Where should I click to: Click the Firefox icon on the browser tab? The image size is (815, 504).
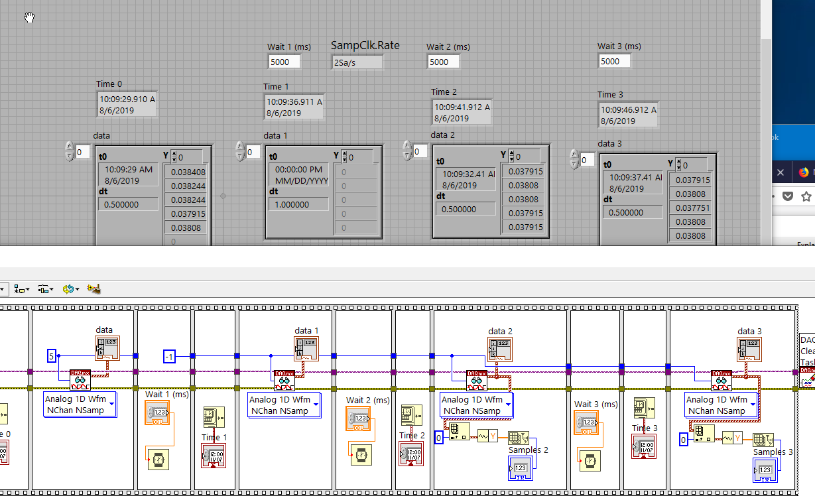(x=804, y=172)
